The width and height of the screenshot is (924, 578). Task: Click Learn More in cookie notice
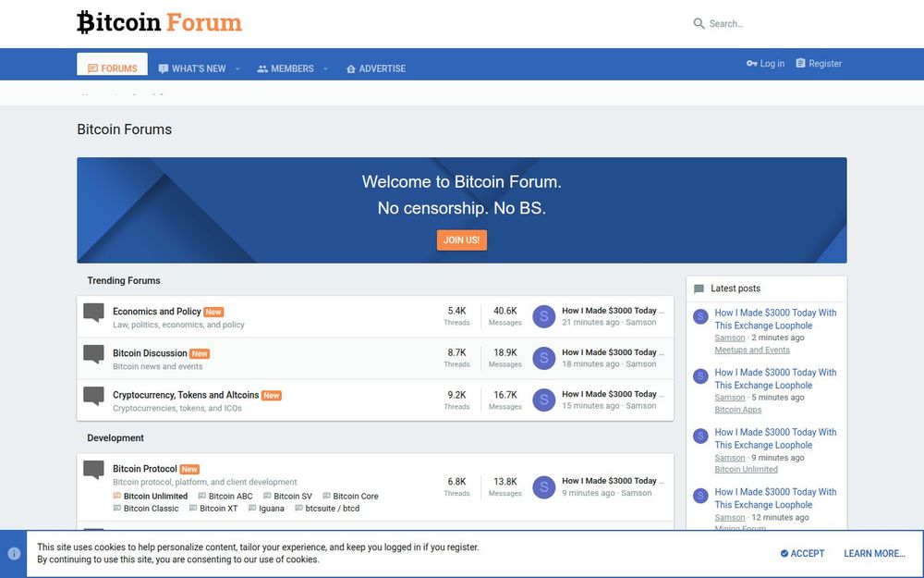click(x=874, y=553)
